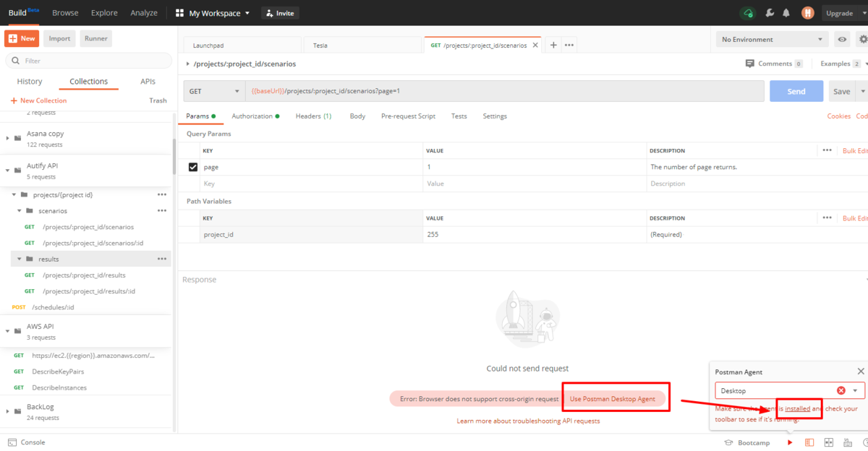
Task: Add a new tab with plus icon
Action: tap(553, 45)
